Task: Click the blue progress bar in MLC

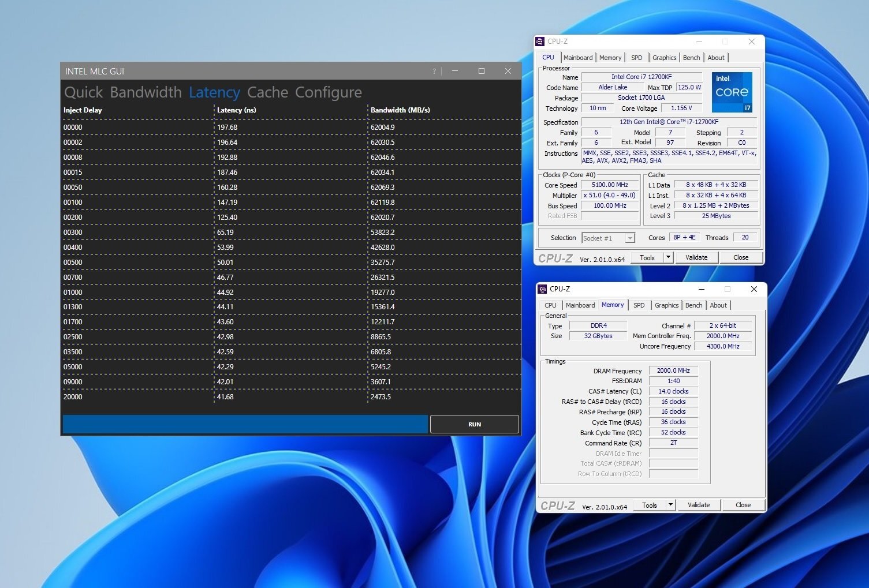Action: (245, 424)
